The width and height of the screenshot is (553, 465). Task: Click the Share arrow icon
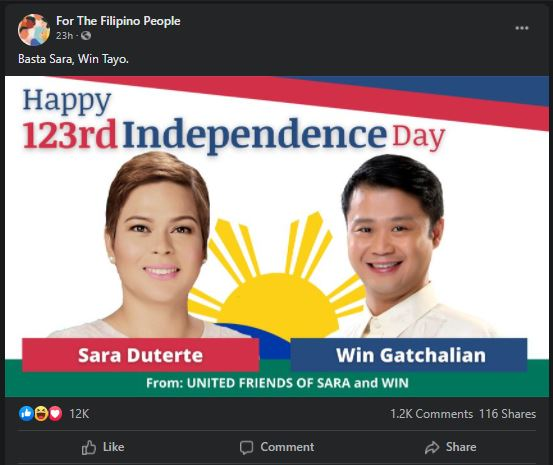tap(432, 447)
